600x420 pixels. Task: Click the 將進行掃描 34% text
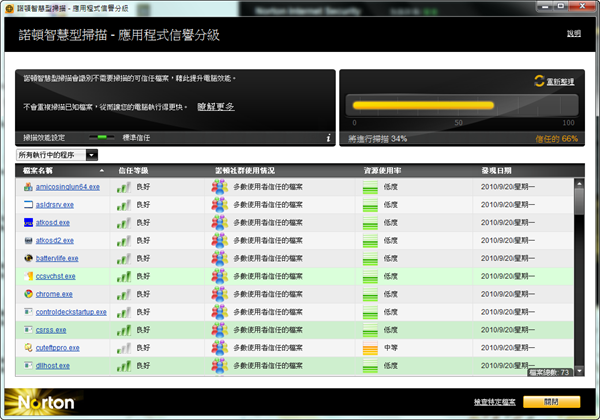(378, 138)
